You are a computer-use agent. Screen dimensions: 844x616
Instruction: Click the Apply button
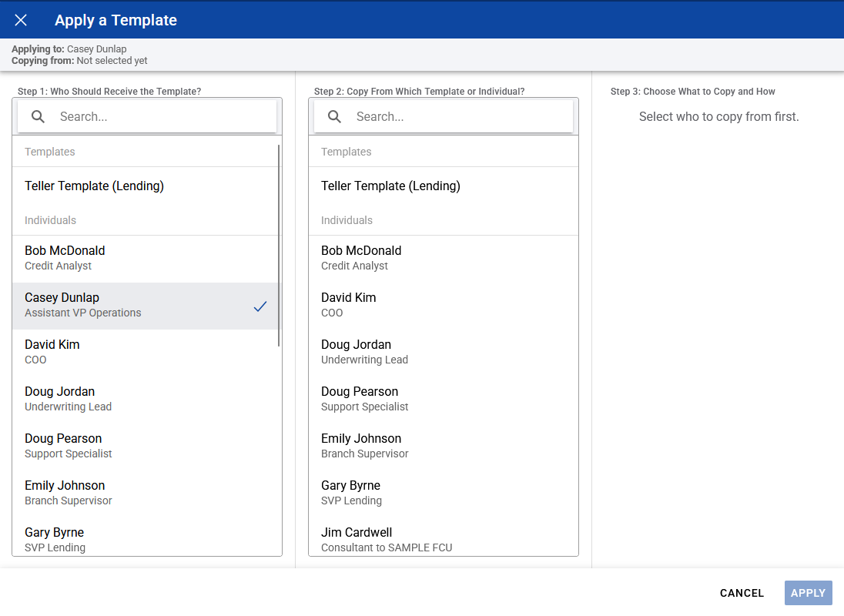808,593
